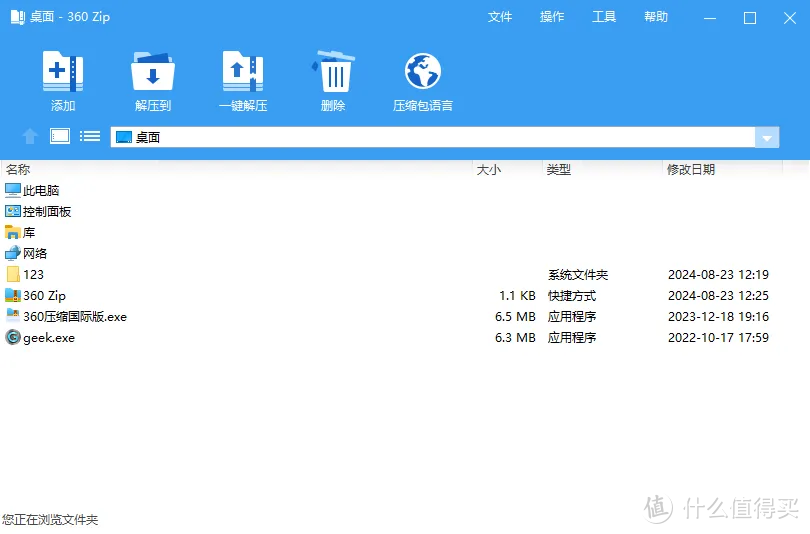Open the 文件 menu

[x=500, y=17]
